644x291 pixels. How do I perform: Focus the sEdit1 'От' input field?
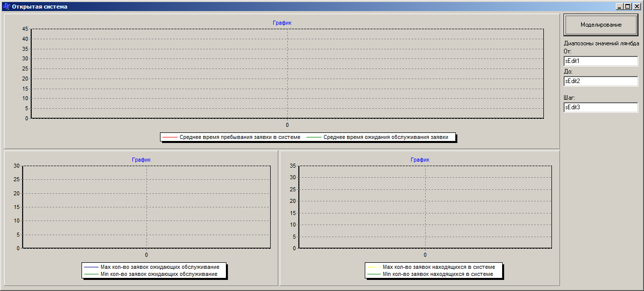click(601, 61)
